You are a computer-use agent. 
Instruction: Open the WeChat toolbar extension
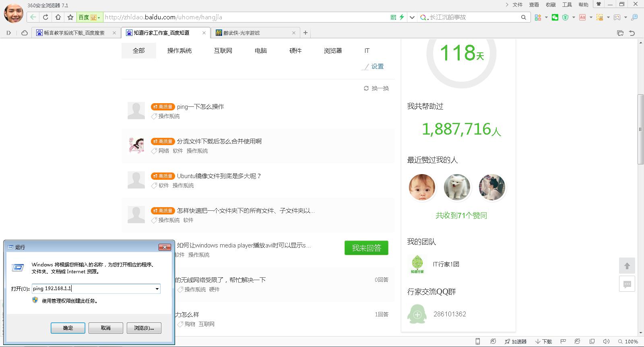point(555,17)
